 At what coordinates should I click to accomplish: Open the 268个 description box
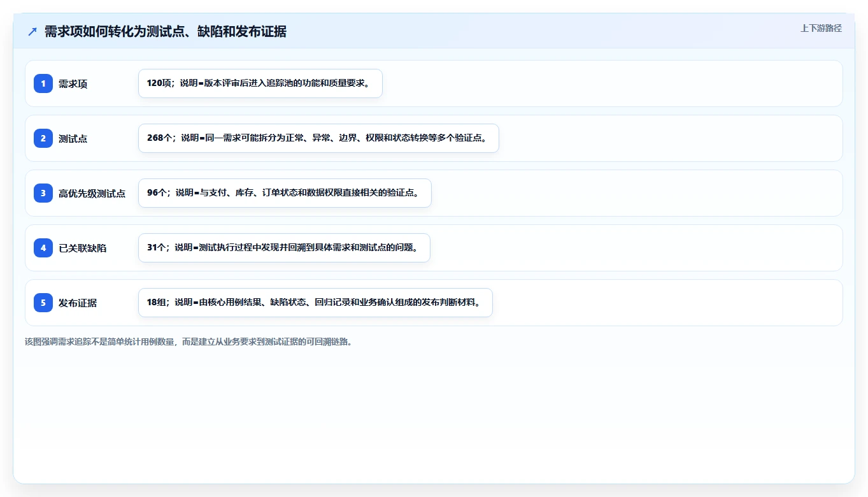point(318,138)
